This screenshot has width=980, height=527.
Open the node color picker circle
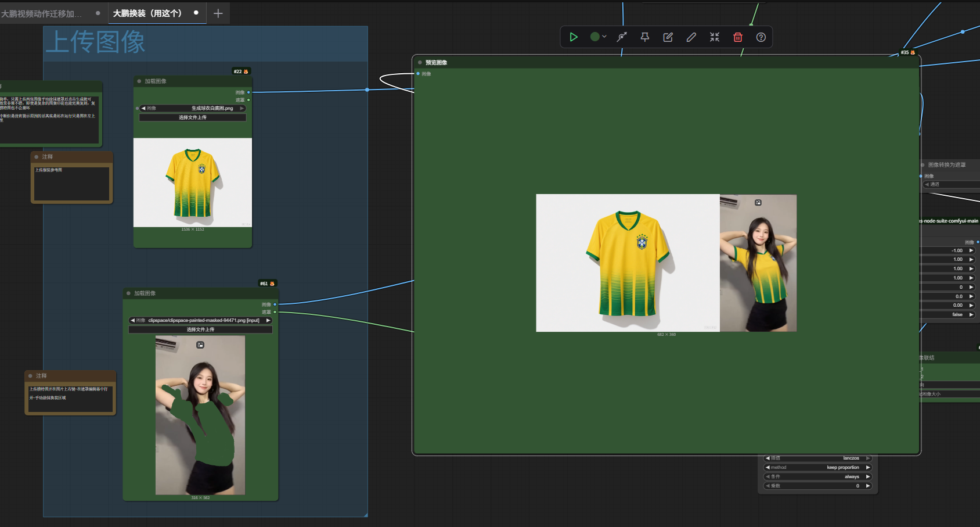tap(595, 37)
